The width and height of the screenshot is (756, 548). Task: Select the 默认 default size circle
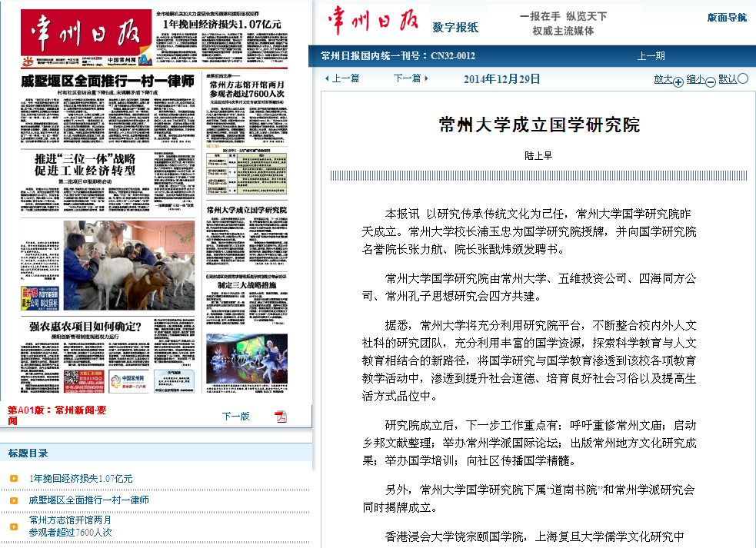[x=743, y=78]
